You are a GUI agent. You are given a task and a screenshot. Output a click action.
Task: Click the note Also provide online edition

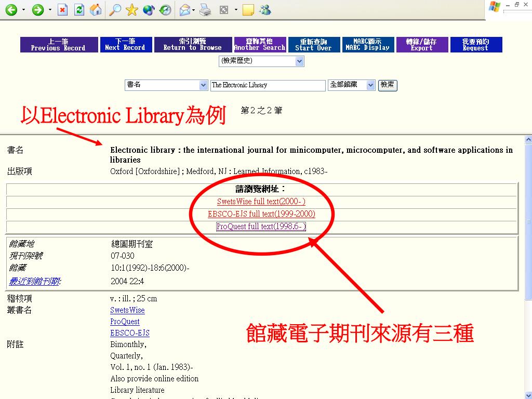(x=154, y=379)
